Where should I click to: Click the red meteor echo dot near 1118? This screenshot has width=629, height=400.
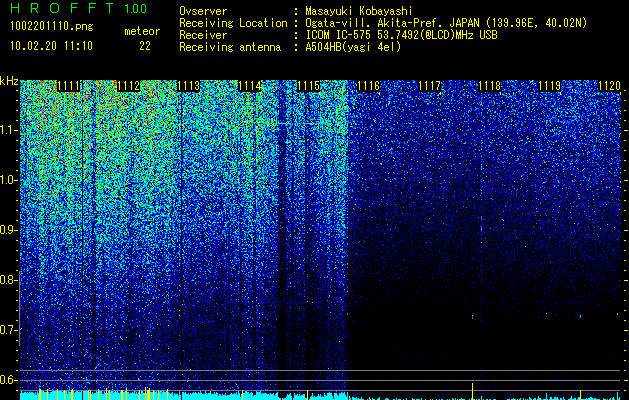[473, 317]
